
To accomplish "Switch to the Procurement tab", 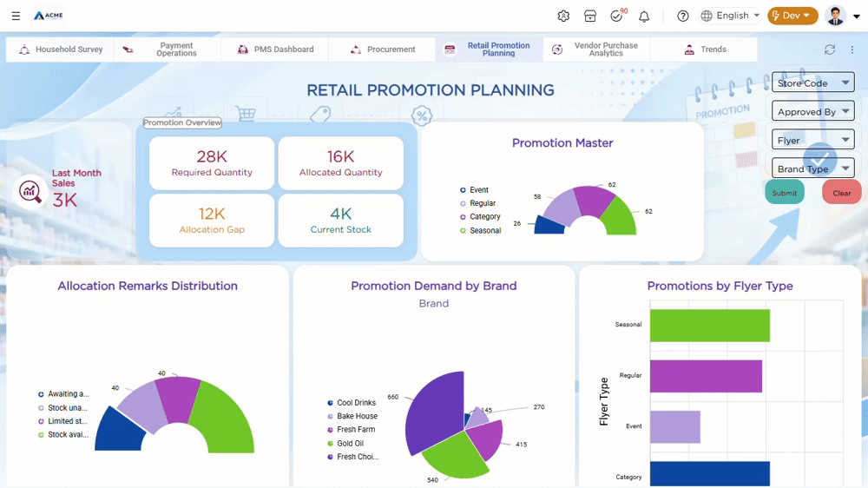I will pos(382,49).
